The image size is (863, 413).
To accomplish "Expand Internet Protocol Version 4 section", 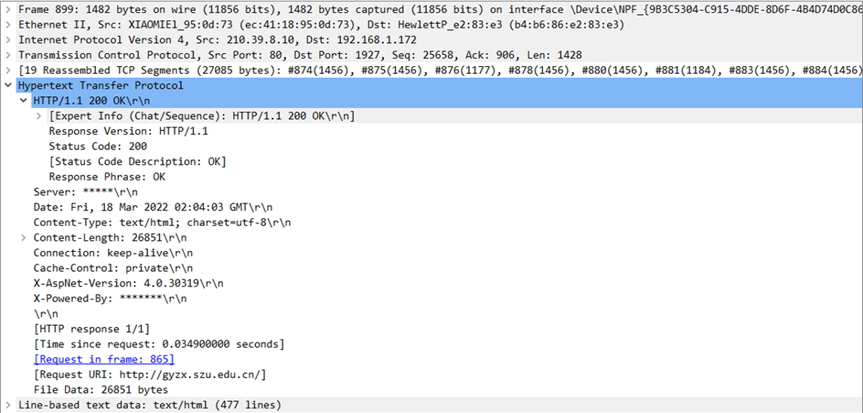I will pos(8,40).
